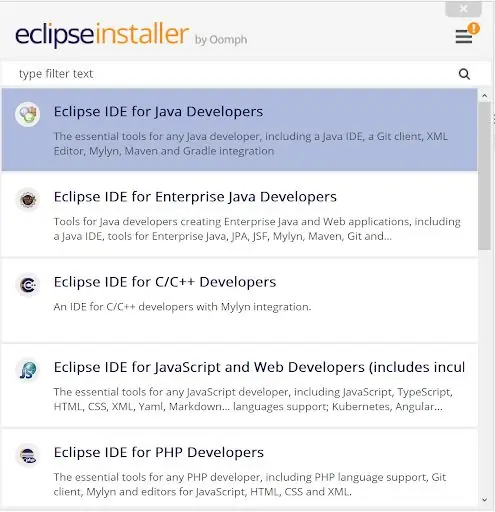Viewport: 495px width, 512px height.
Task: Select Eclipse IDE for Enterprise Java Developers
Action: [x=239, y=215]
